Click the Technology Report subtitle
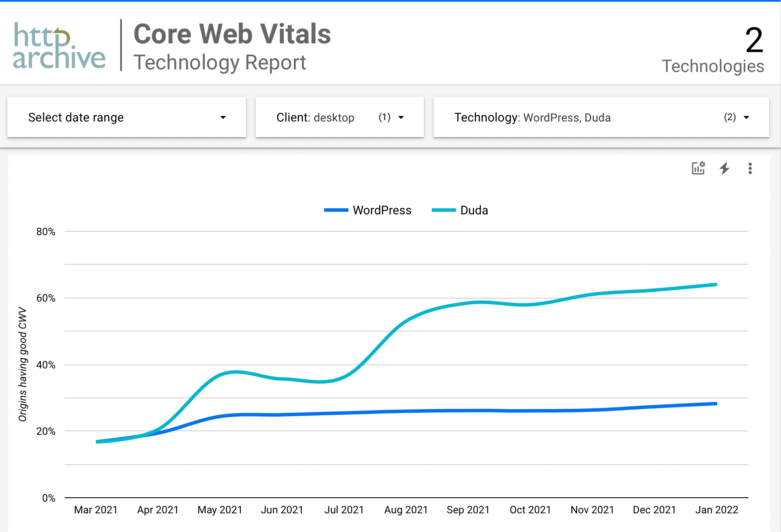781x532 pixels. (x=220, y=62)
